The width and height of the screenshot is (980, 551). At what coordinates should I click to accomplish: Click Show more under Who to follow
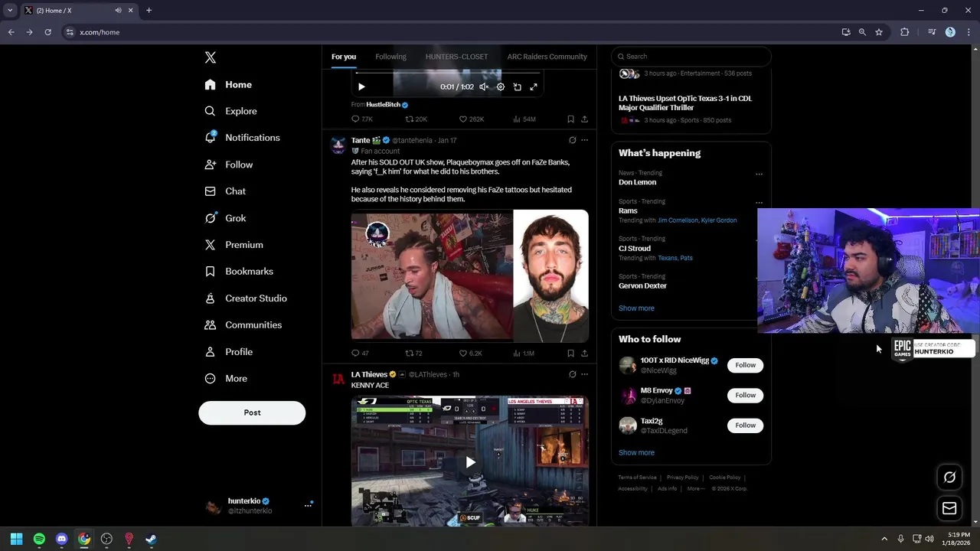click(636, 453)
